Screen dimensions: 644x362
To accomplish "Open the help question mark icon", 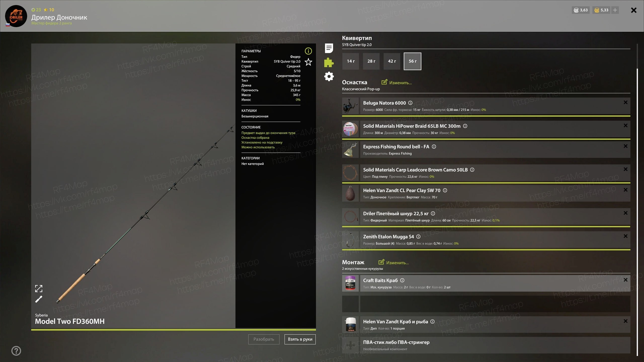I will click(16, 351).
